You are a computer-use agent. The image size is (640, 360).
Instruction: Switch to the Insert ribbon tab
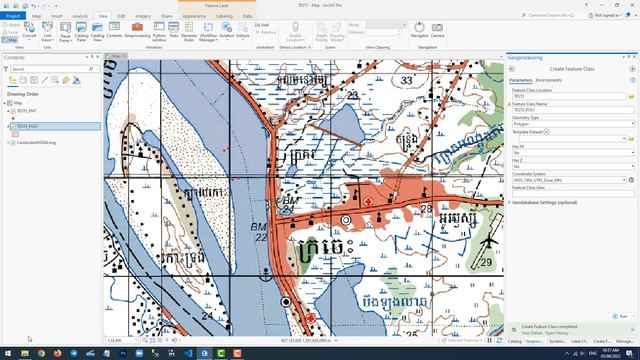coord(57,16)
